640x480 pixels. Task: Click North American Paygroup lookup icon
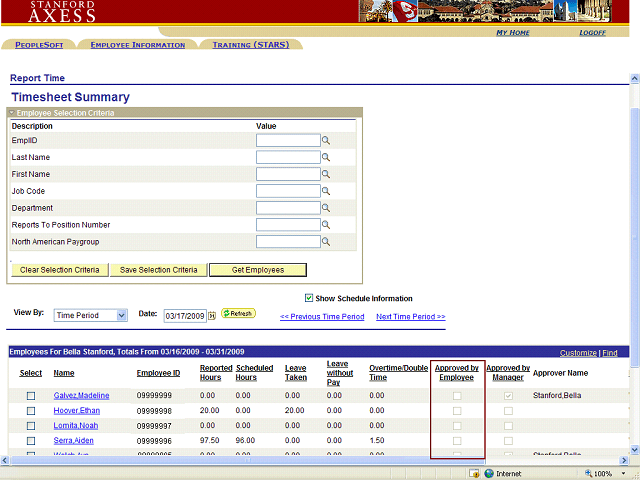coord(326,242)
